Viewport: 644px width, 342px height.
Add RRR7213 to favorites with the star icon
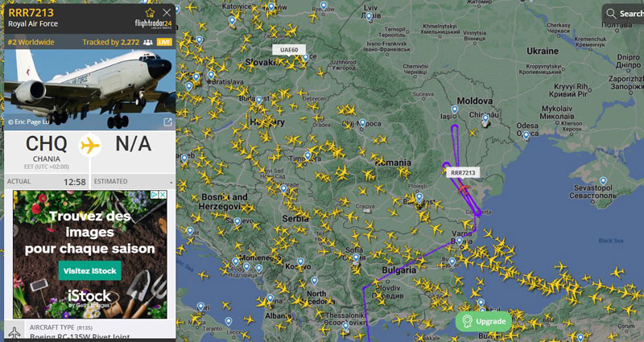click(x=150, y=12)
